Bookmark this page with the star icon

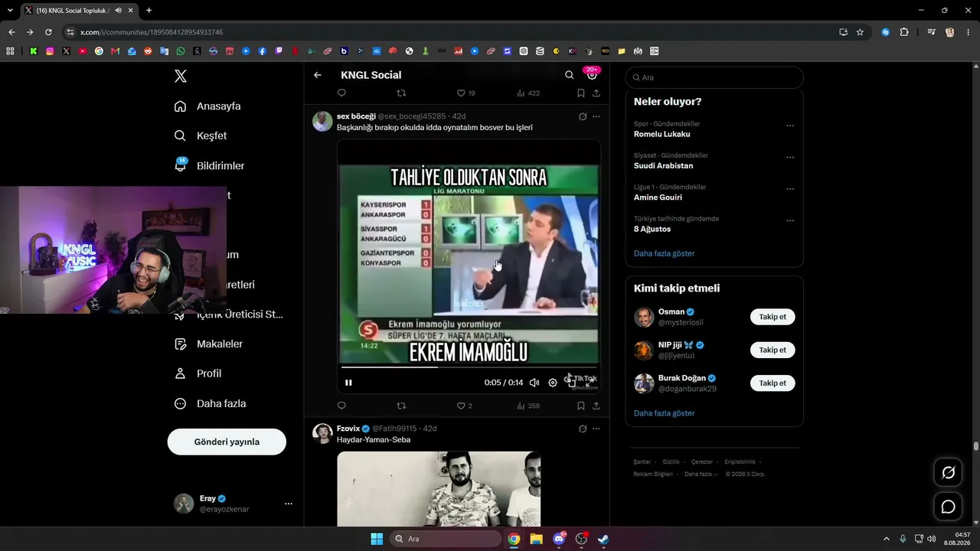point(860,32)
